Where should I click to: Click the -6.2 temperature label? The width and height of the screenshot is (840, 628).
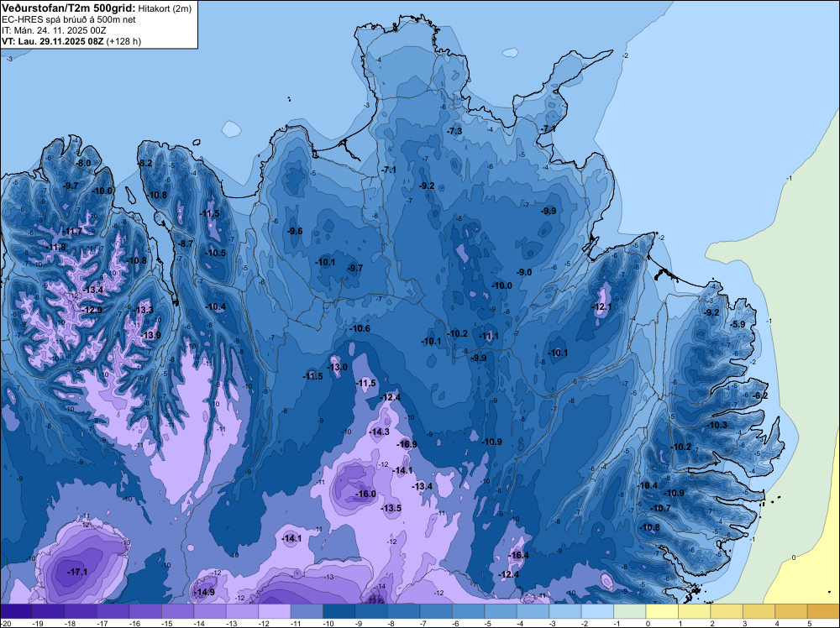(x=760, y=395)
